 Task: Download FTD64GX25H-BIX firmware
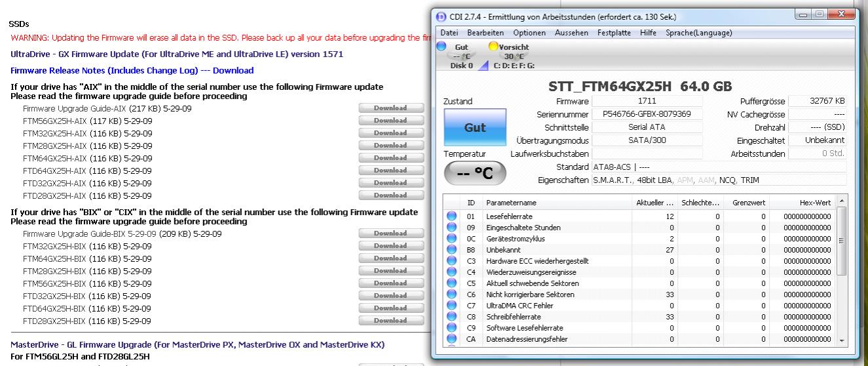coord(391,308)
